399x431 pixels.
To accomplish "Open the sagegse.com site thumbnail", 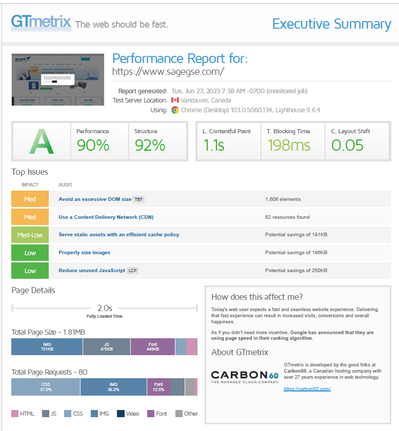I will (x=58, y=80).
